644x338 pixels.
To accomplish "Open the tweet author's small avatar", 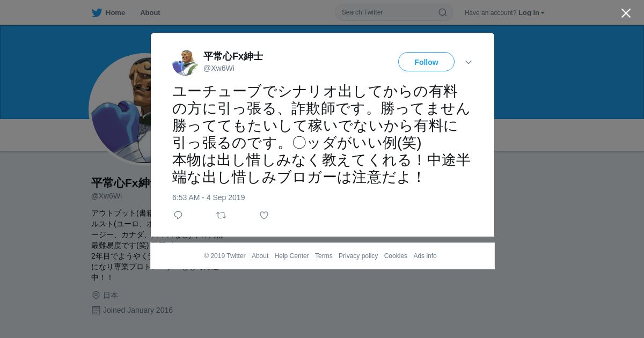I will coord(185,63).
